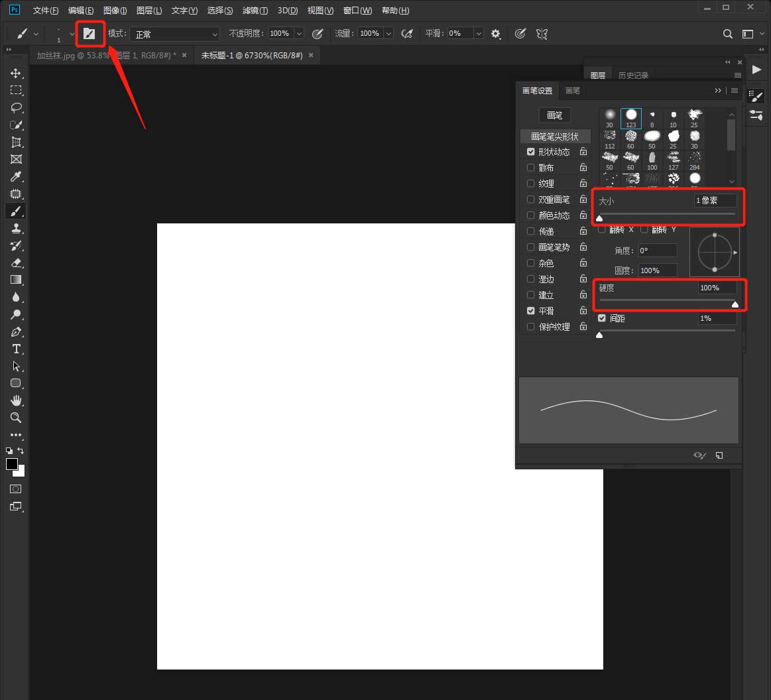Click the Size (大小) slider track
Viewport: 771px width, 700px height.
coord(667,214)
